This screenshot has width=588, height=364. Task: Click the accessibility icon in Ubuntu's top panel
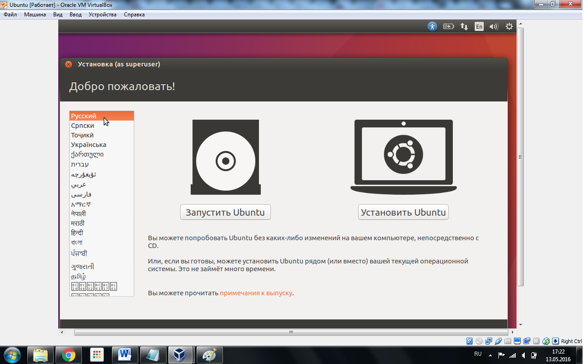point(432,26)
